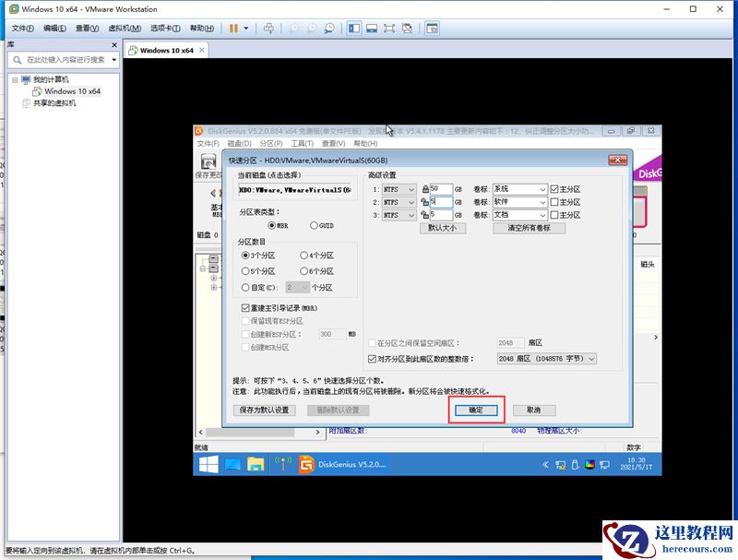Viewport: 738px width, 560px height.
Task: Open the pause/power dropdown arrow in VMware toolbar
Action: (x=246, y=29)
